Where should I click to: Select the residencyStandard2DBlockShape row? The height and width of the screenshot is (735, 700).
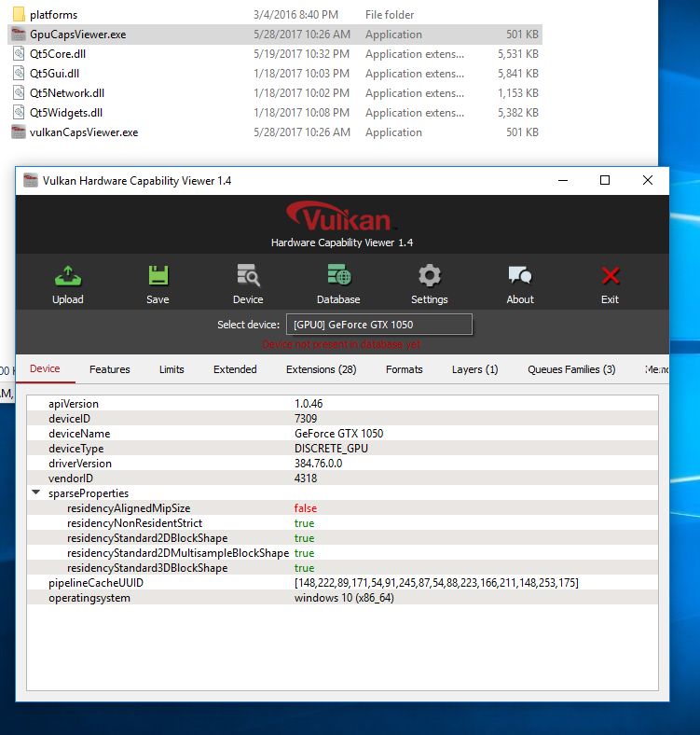tap(342, 538)
